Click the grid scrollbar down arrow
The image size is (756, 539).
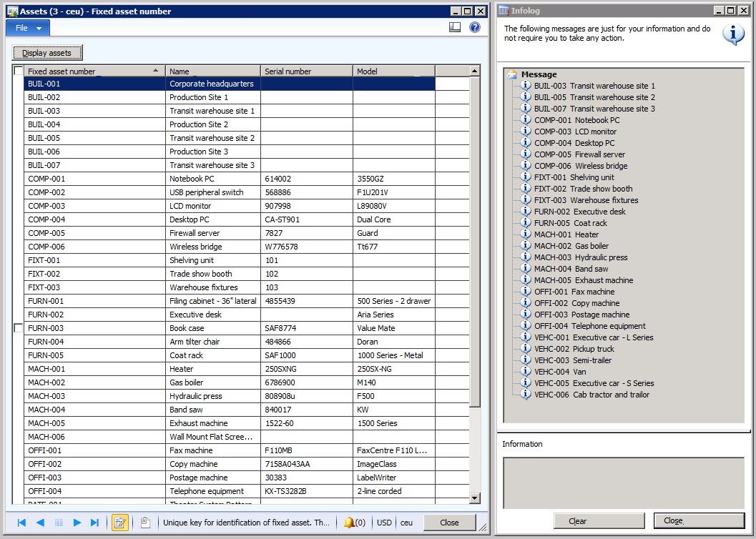(475, 498)
